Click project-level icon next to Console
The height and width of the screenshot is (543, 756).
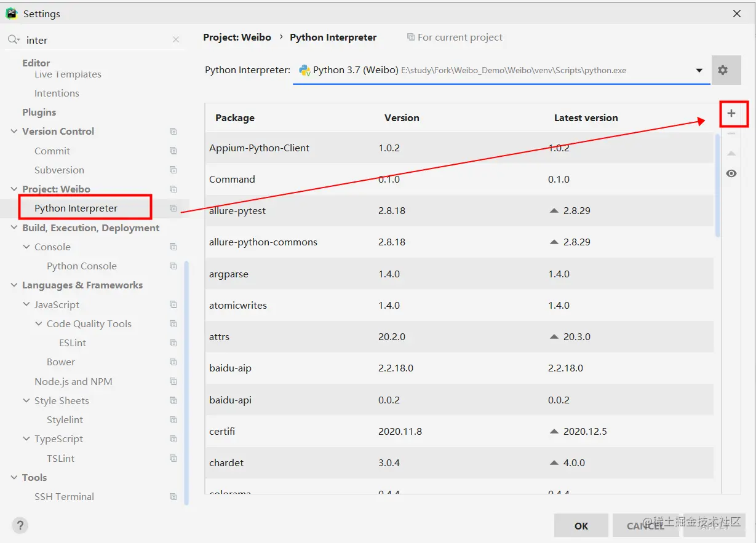coord(173,247)
